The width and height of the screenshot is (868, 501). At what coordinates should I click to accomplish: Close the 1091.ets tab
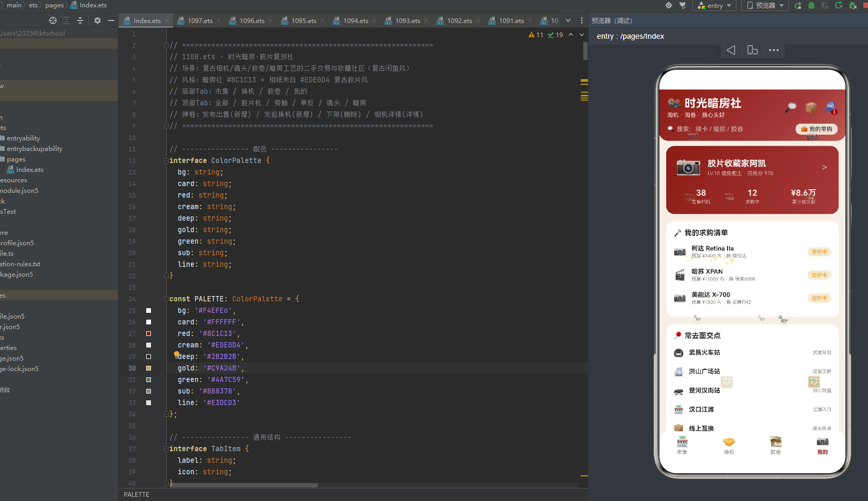[x=530, y=21]
